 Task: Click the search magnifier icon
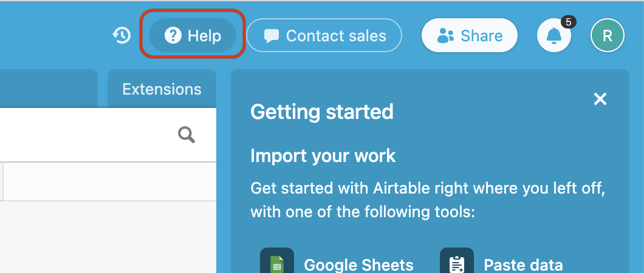click(x=187, y=135)
